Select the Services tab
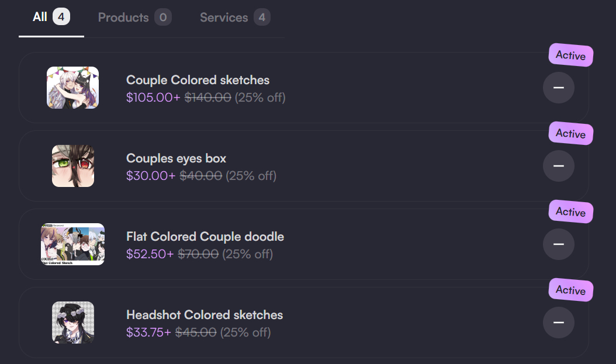This screenshot has height=364, width=616. pyautogui.click(x=234, y=18)
